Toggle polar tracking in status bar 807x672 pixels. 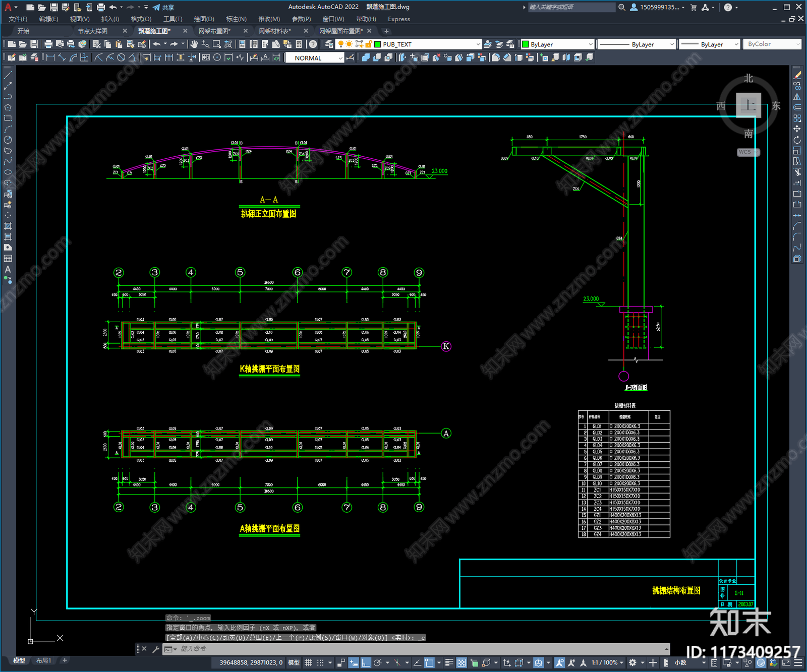(377, 662)
